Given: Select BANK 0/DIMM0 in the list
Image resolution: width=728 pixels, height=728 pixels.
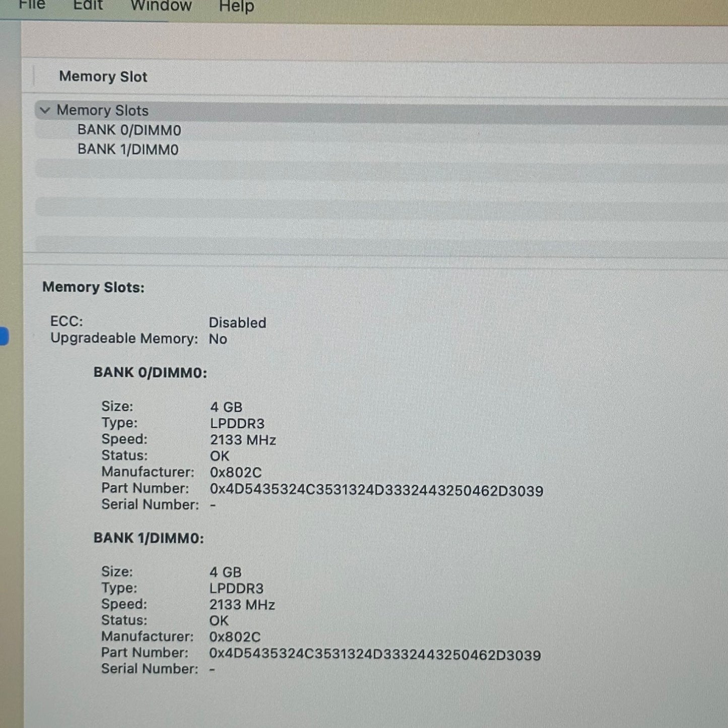Looking at the screenshot, I should point(129,130).
